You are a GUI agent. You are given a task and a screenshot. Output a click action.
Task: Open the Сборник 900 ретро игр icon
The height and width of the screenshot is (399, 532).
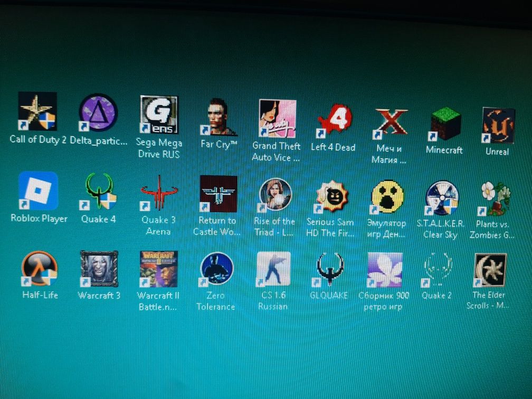[x=385, y=270]
